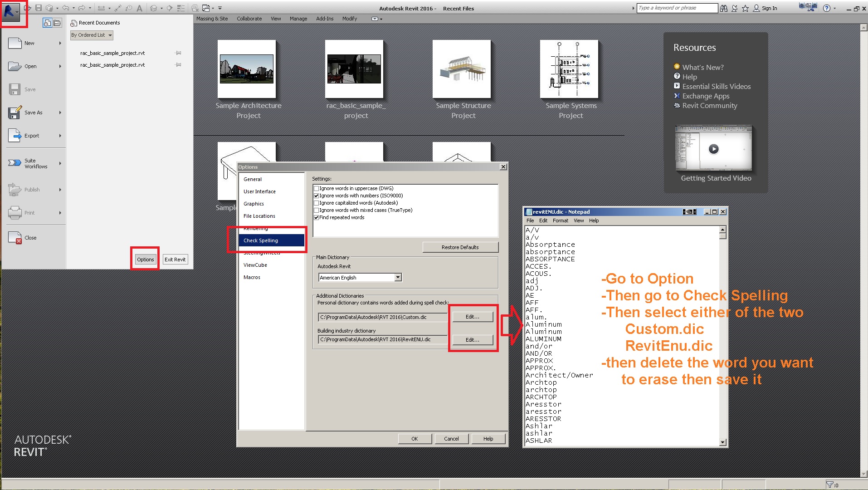Click the Save disk icon in quick access toolbar
Image resolution: width=868 pixels, height=490 pixels.
coord(39,8)
